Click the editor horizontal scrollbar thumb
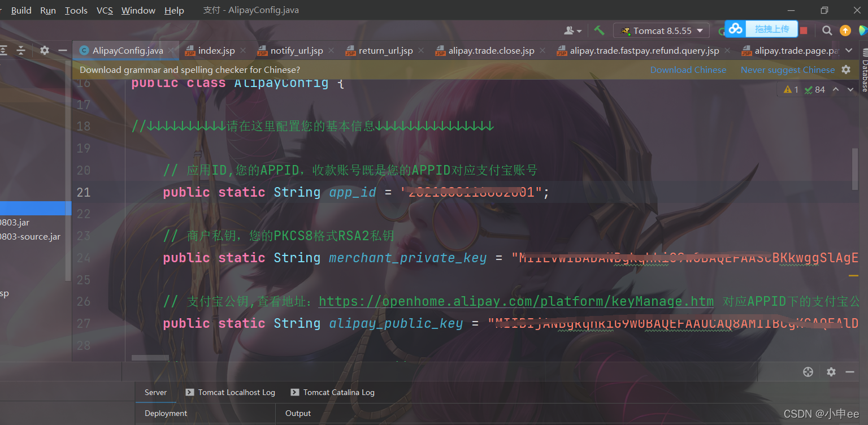 click(150, 358)
